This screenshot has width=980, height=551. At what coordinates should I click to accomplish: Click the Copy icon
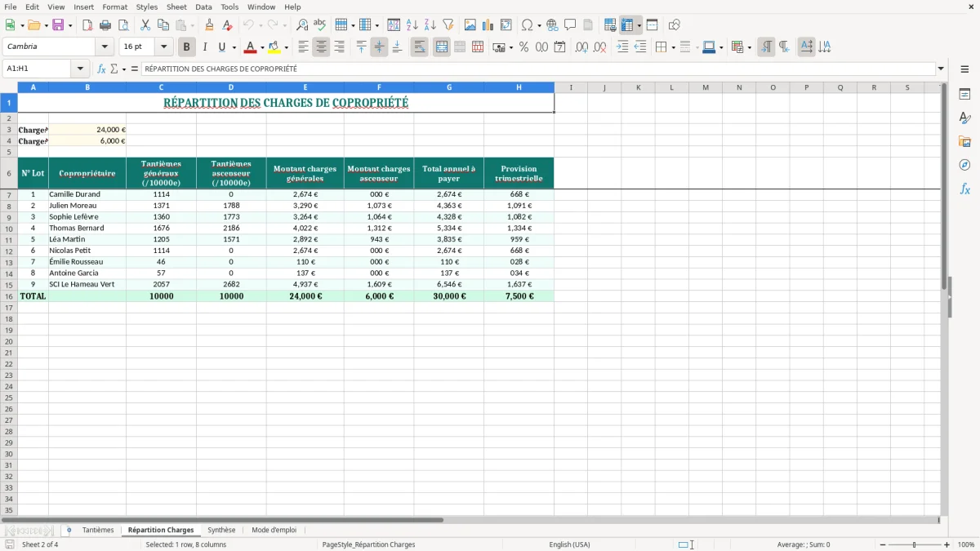(x=163, y=25)
